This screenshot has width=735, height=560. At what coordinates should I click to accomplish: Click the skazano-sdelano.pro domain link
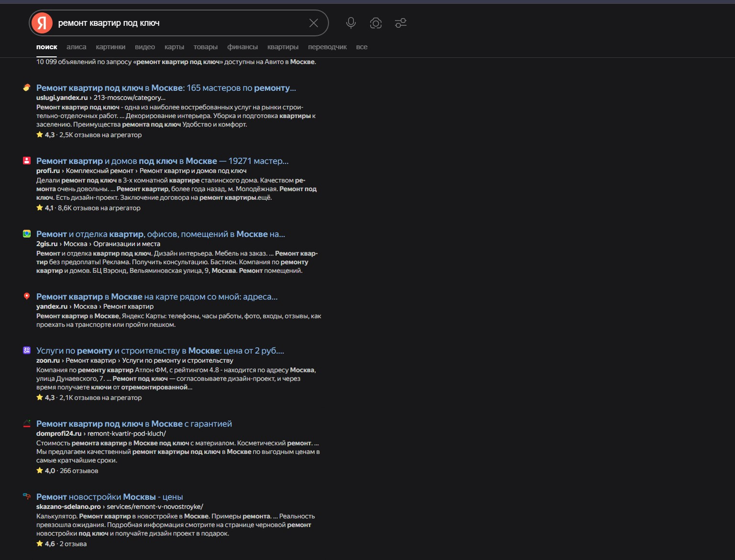68,506
